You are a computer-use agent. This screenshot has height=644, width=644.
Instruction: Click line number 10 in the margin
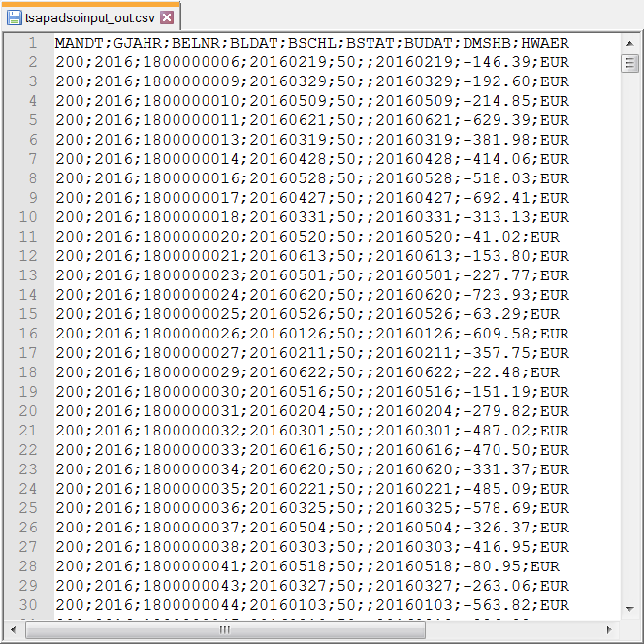pyautogui.click(x=28, y=217)
